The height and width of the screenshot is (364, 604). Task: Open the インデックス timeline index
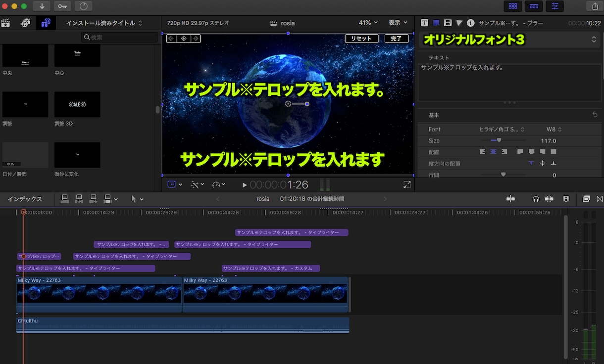25,199
